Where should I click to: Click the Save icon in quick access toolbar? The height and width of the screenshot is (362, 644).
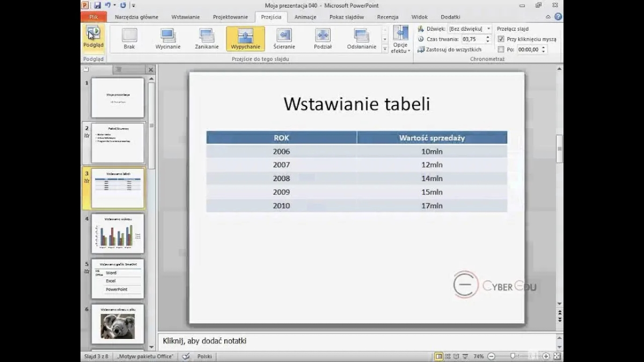pyautogui.click(x=98, y=5)
